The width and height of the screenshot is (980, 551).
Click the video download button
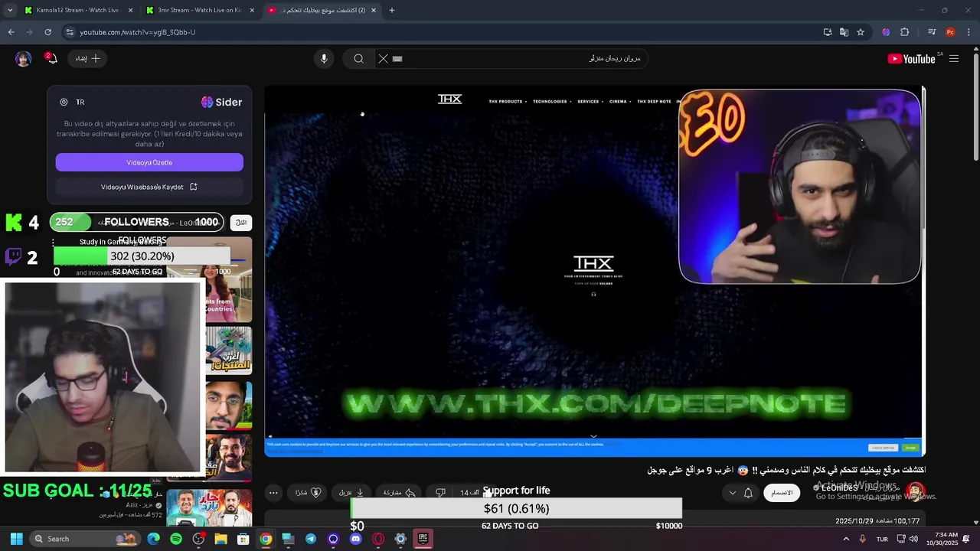click(x=351, y=492)
